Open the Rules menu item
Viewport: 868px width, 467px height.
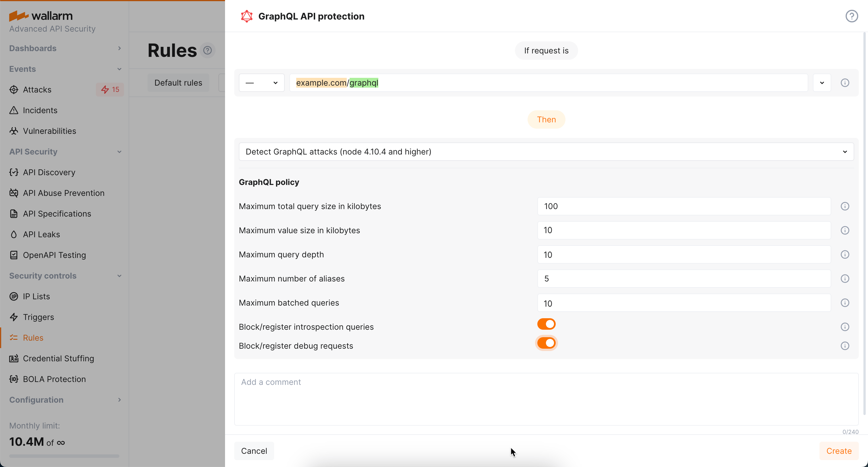[x=33, y=337]
